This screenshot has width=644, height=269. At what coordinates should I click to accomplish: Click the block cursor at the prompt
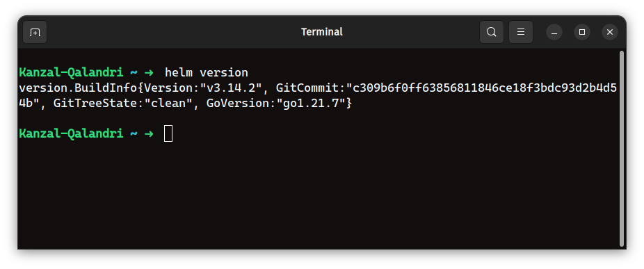pos(168,133)
